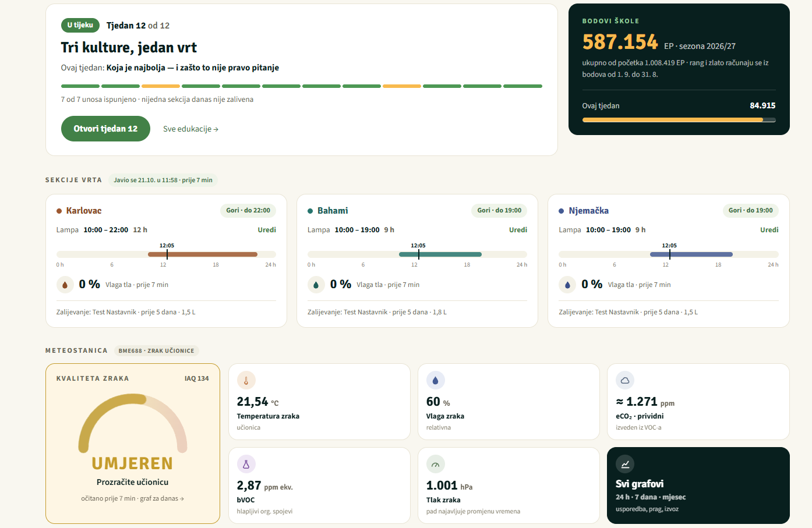Open week 12 with Otvori tjedan 12

[x=105, y=129]
